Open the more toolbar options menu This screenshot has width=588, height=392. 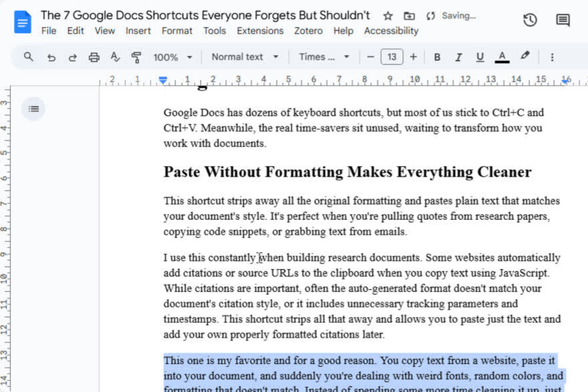click(552, 57)
